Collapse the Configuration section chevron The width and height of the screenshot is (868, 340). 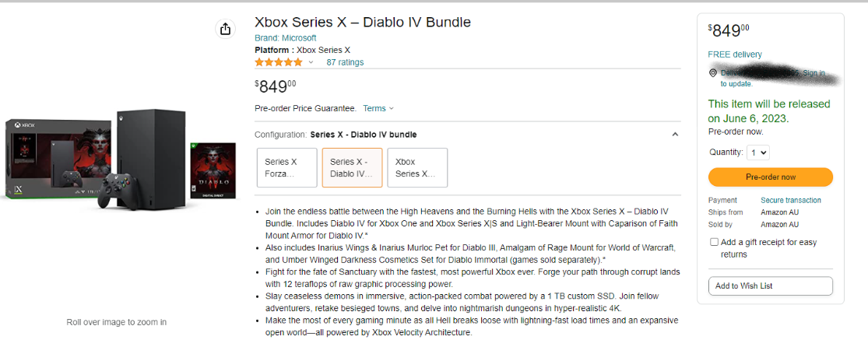[x=674, y=135]
